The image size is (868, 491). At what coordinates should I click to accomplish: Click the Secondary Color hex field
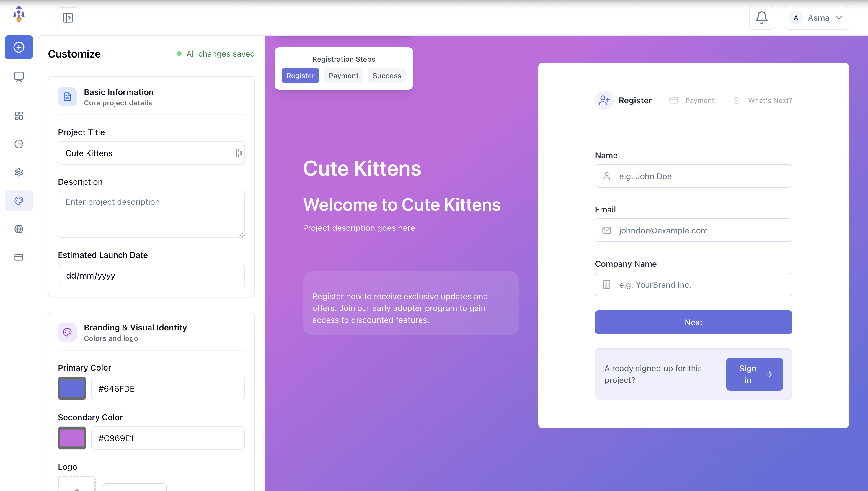pyautogui.click(x=168, y=438)
